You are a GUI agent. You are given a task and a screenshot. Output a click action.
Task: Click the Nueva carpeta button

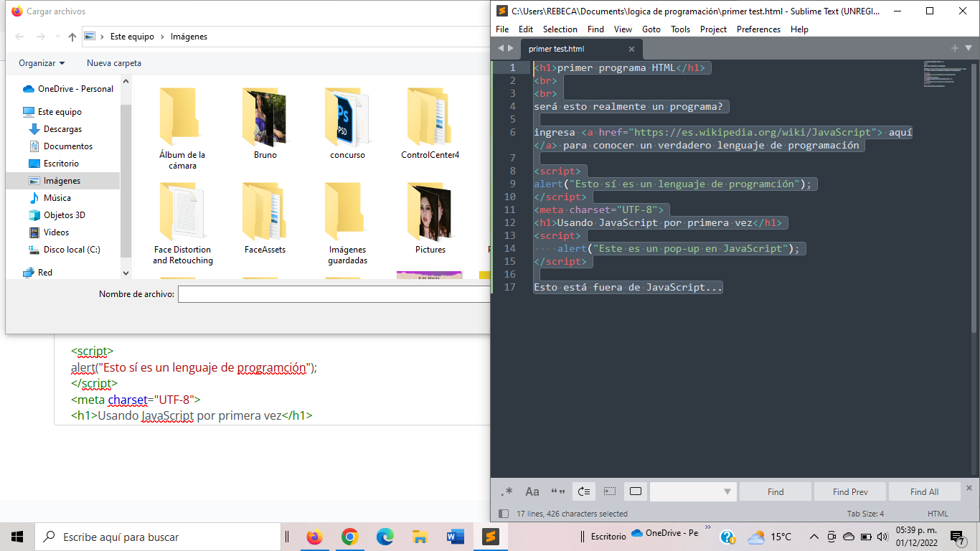[x=114, y=63]
